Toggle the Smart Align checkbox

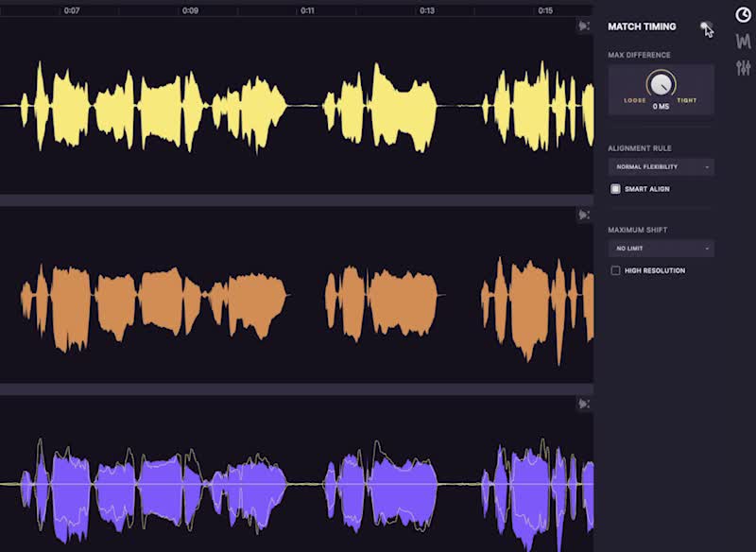tap(616, 189)
